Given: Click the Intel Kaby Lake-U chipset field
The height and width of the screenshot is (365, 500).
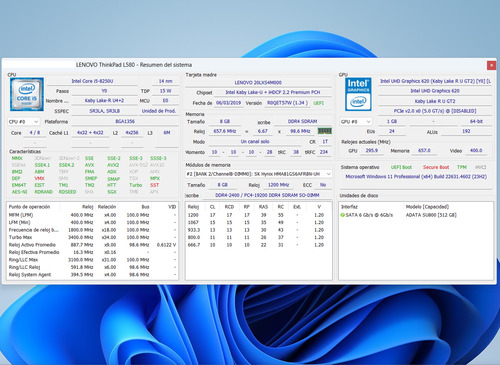Looking at the screenshot, I should [x=273, y=92].
